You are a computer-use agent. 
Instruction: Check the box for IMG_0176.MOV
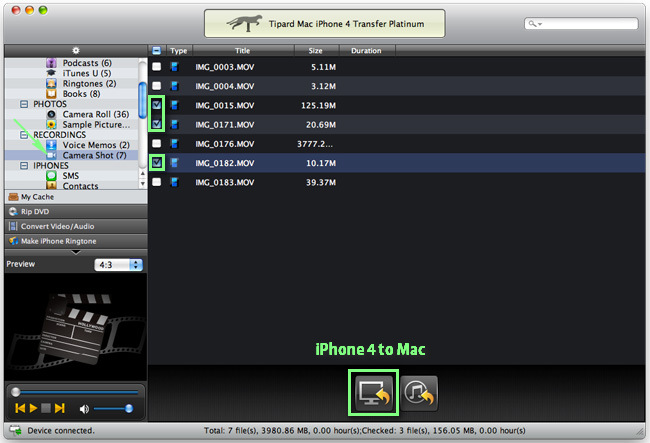(156, 143)
